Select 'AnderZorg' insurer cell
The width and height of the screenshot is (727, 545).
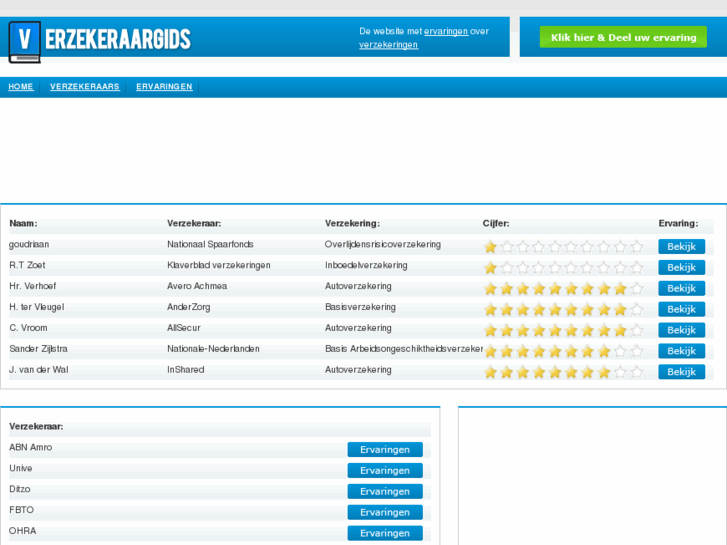click(188, 307)
